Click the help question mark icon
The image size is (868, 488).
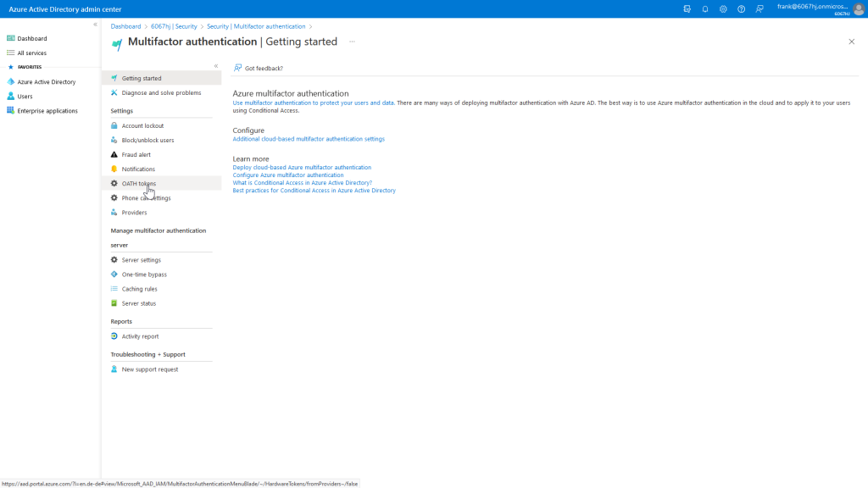(741, 8)
